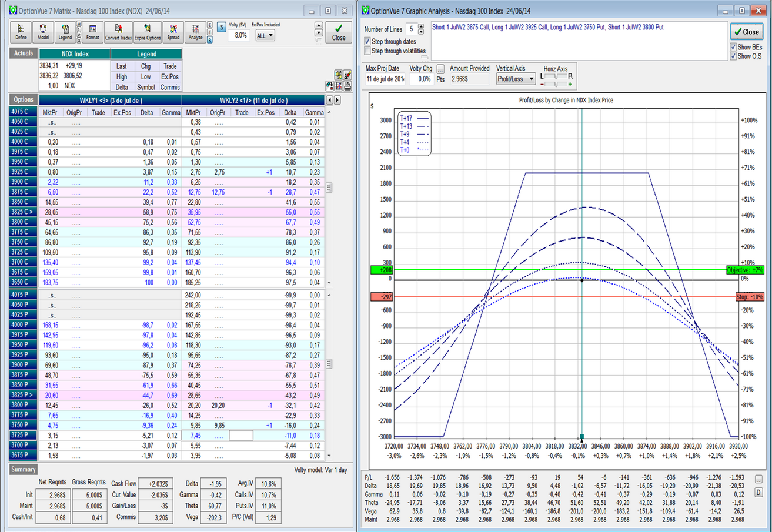This screenshot has height=532, width=772.
Task: Click the Legend toolbar icon
Action: coord(65,32)
